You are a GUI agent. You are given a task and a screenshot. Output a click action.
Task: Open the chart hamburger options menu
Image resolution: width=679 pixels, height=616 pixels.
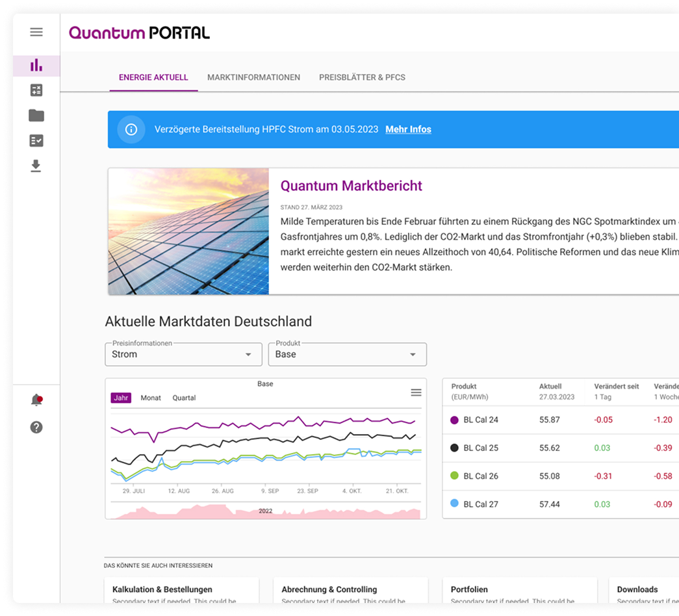click(x=416, y=392)
